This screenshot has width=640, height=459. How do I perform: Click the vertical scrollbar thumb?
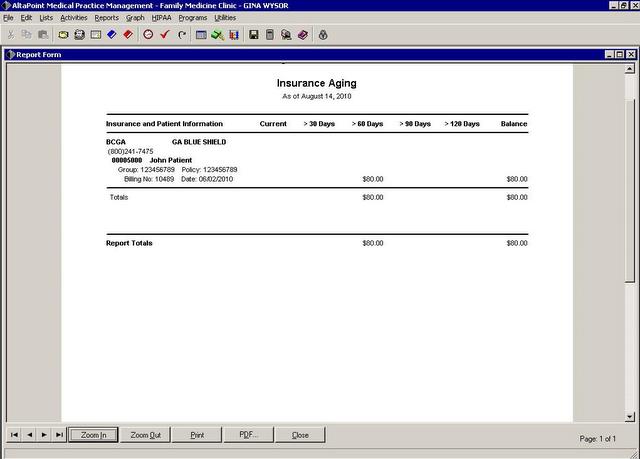(x=630, y=190)
